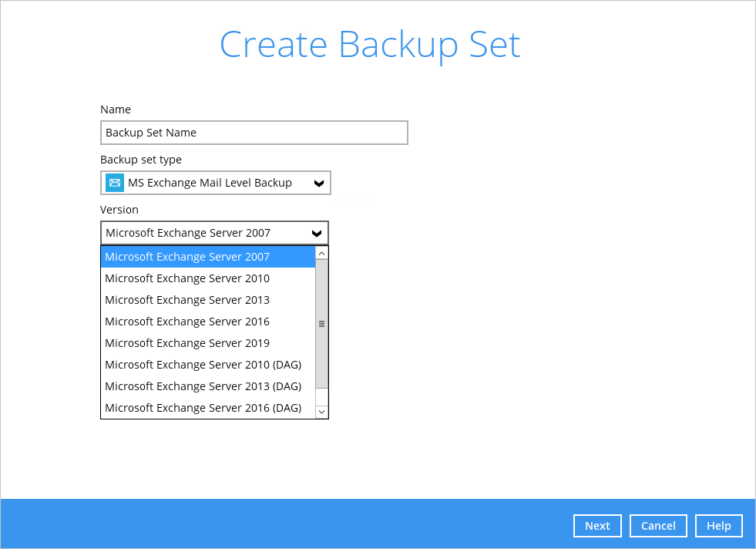
Task: Select Microsoft Exchange Server 2016 entry
Action: [208, 322]
